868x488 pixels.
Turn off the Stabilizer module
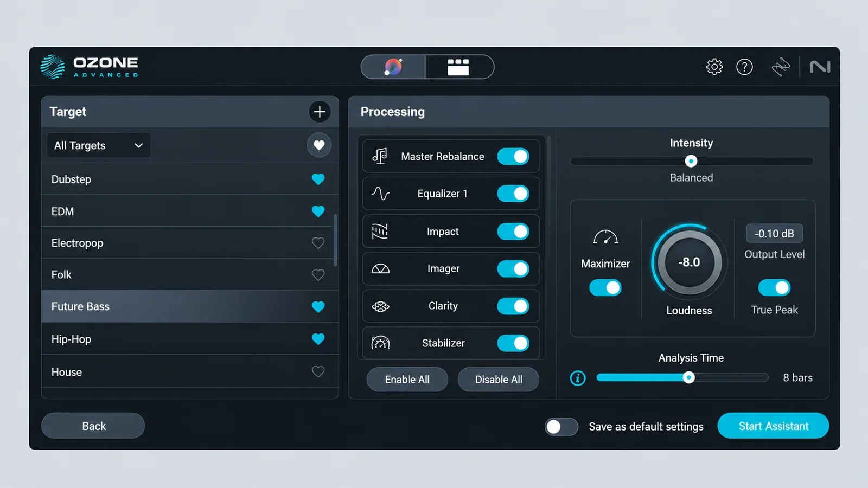513,343
